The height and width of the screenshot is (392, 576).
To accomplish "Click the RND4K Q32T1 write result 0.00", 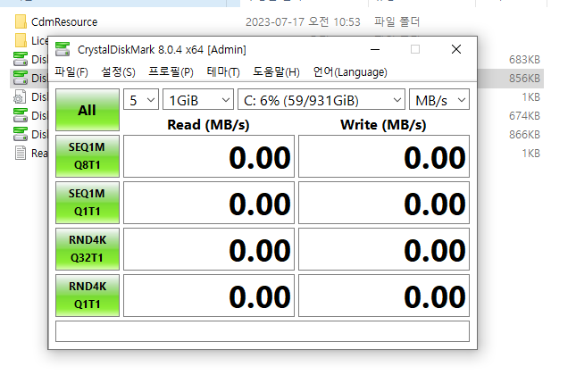I will tap(384, 249).
